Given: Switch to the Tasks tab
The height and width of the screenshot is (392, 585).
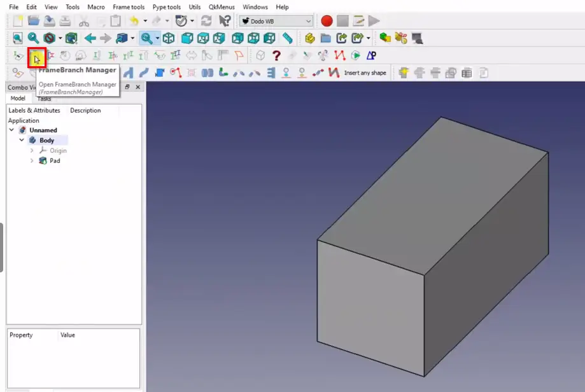Looking at the screenshot, I should (44, 99).
